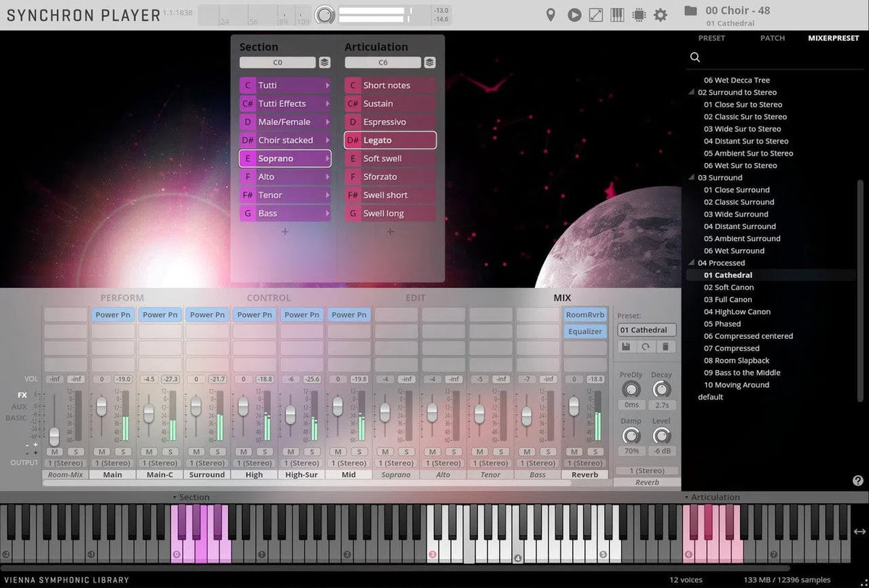
Task: Click the save icon under mixer Preset
Action: tap(626, 347)
